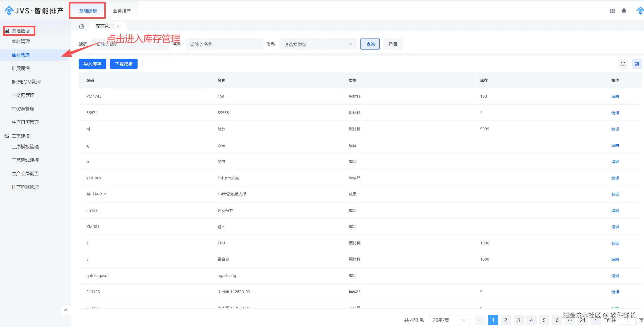
Task: Open the apps grid icon
Action: pyautogui.click(x=612, y=11)
